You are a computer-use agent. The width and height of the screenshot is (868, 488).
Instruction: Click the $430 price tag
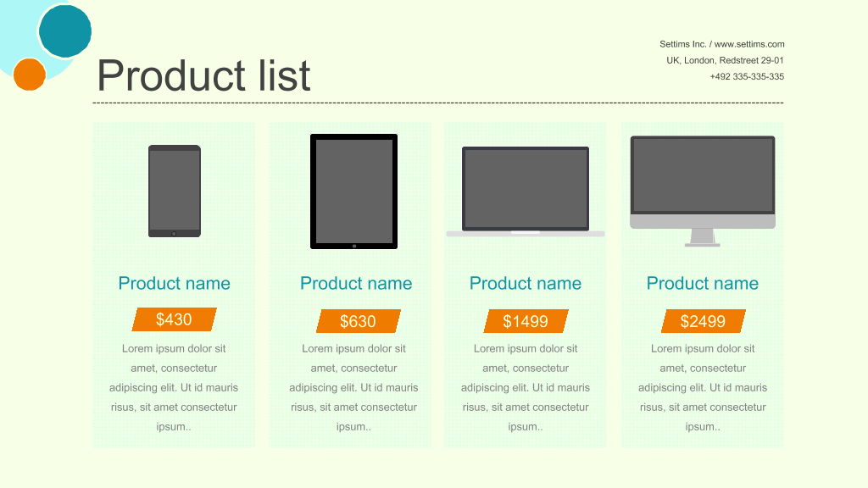pyautogui.click(x=174, y=319)
